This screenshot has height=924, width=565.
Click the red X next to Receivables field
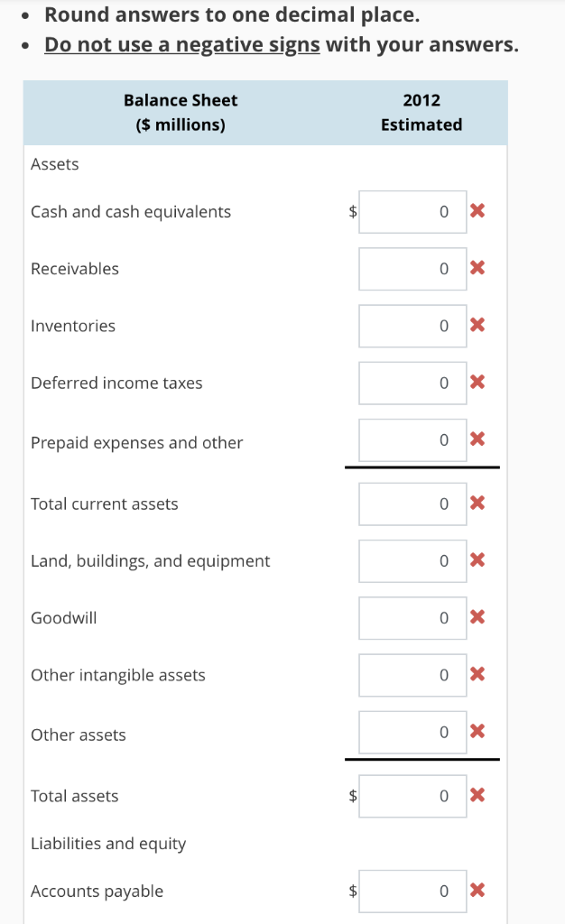[477, 268]
